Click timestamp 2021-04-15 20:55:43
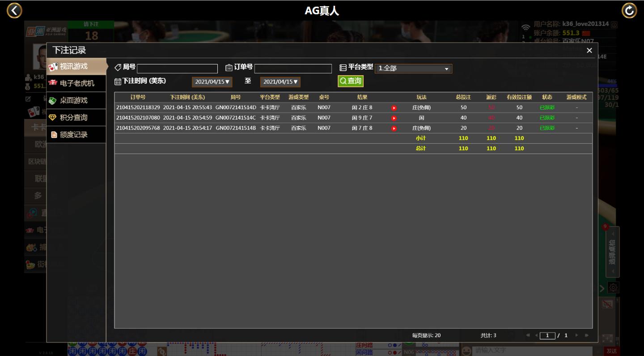Image resolution: width=644 pixels, height=356 pixels. point(187,107)
